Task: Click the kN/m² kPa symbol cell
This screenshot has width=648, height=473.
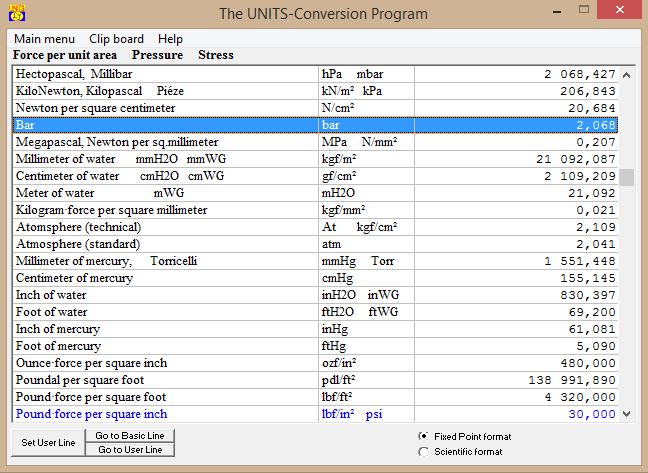Action: tap(367, 91)
